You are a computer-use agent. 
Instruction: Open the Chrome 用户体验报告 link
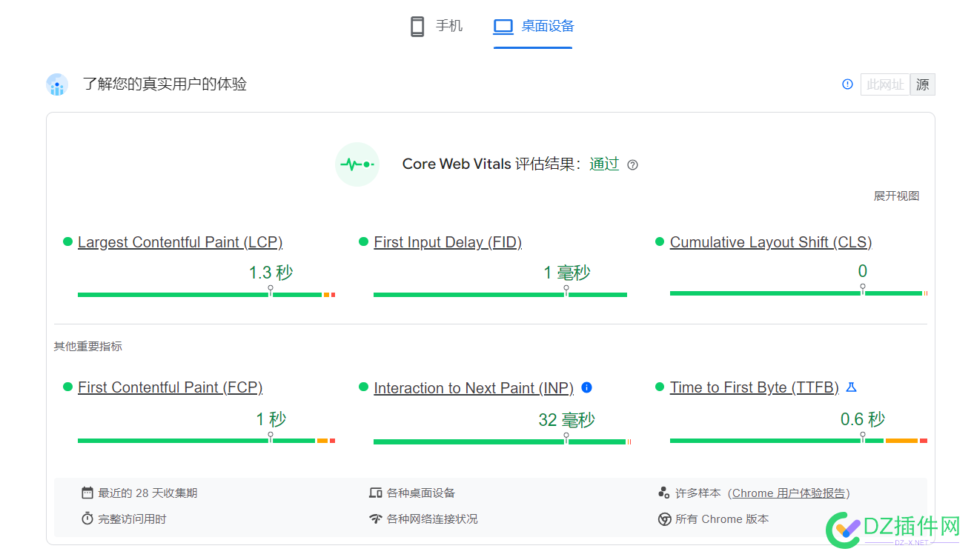[x=789, y=493]
